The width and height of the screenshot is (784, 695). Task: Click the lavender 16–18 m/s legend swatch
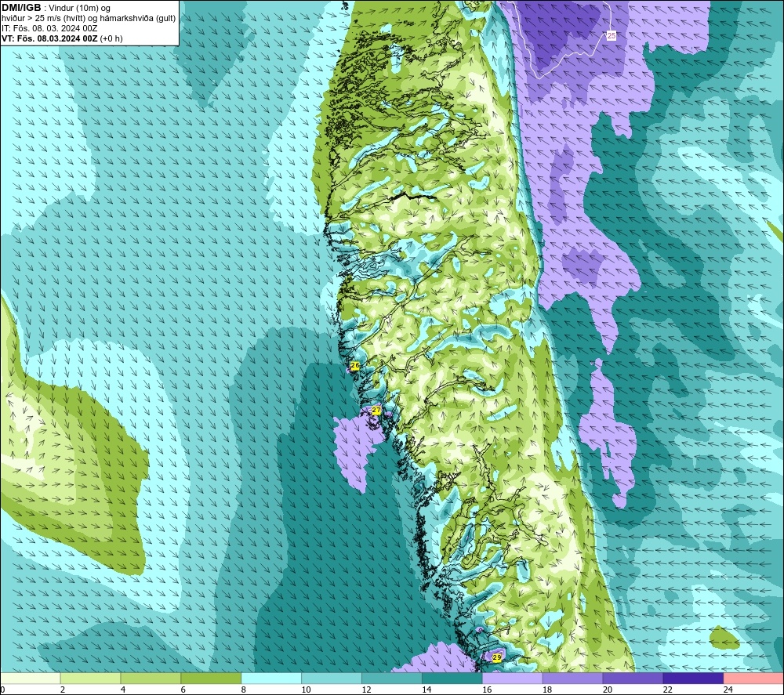(512, 678)
